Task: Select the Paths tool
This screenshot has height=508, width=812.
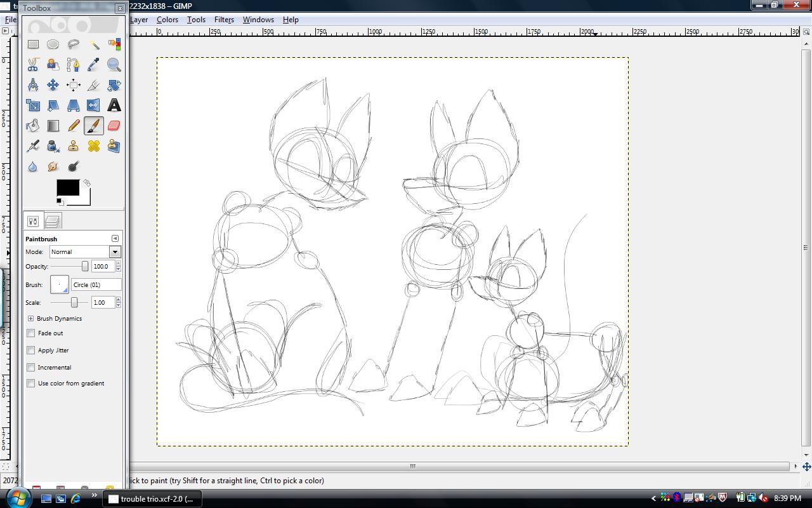Action: point(74,65)
